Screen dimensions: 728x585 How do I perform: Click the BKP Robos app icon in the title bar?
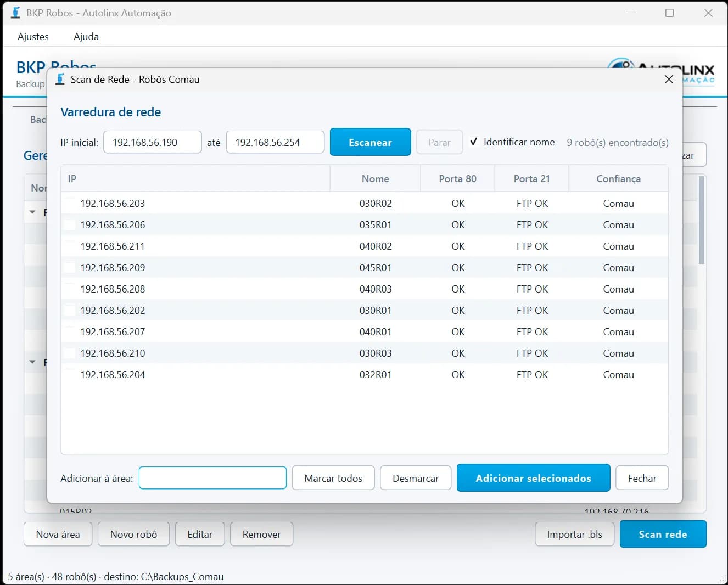(15, 13)
